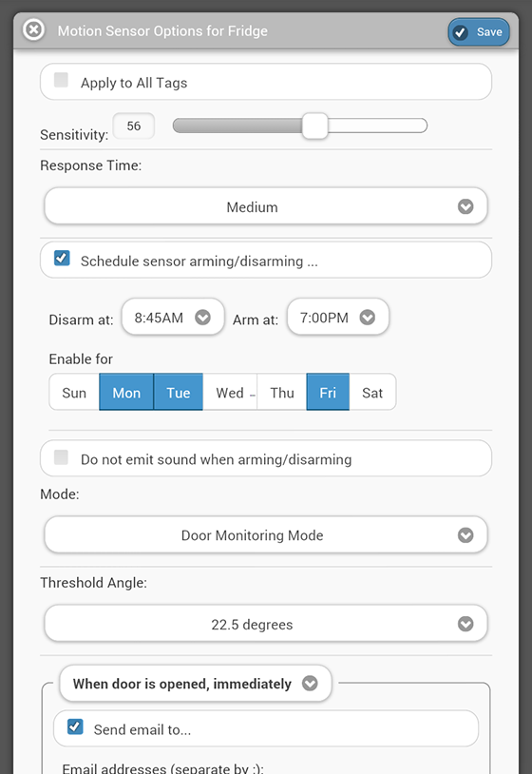
Task: Click the door opened trigger arrow icon
Action: tap(310, 684)
